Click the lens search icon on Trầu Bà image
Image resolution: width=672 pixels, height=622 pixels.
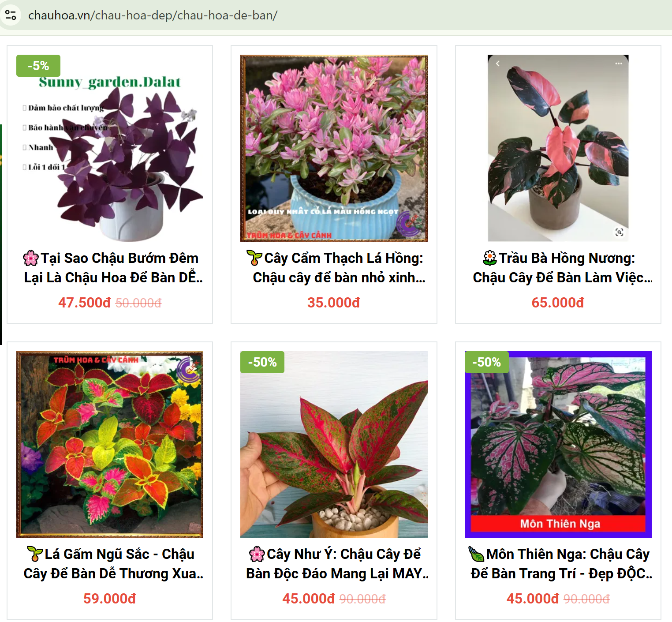pyautogui.click(x=619, y=232)
